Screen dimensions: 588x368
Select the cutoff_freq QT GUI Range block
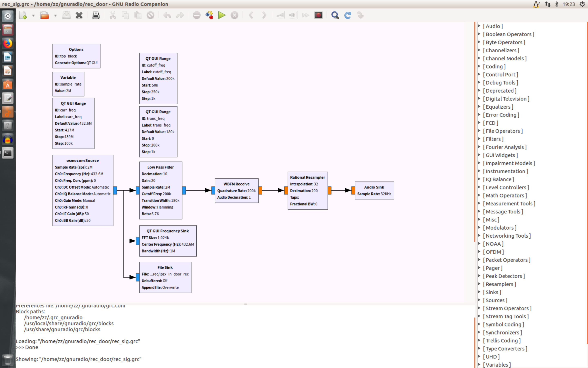coord(158,78)
